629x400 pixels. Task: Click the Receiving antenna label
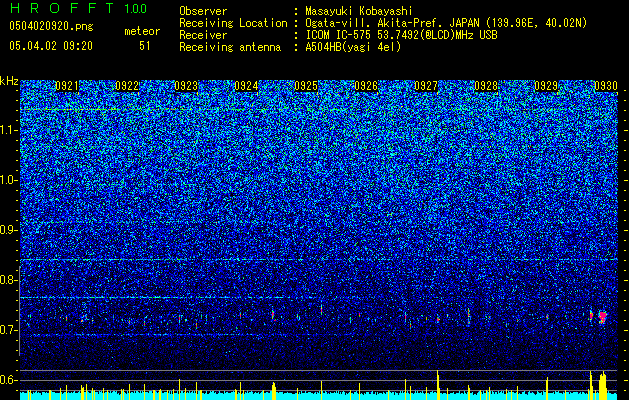click(x=230, y=47)
